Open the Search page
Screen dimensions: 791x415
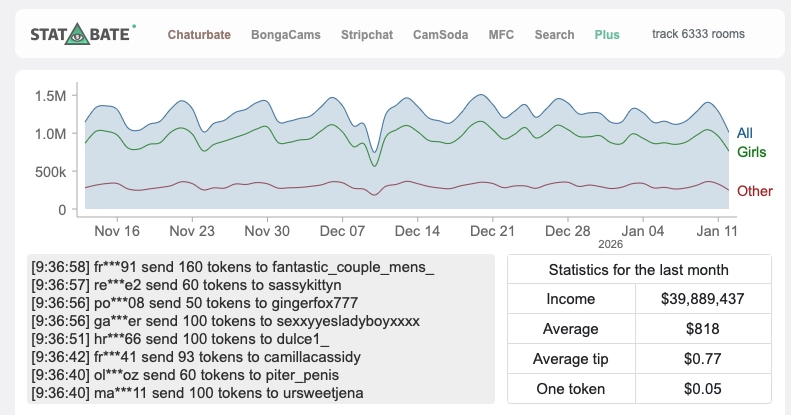tap(554, 35)
